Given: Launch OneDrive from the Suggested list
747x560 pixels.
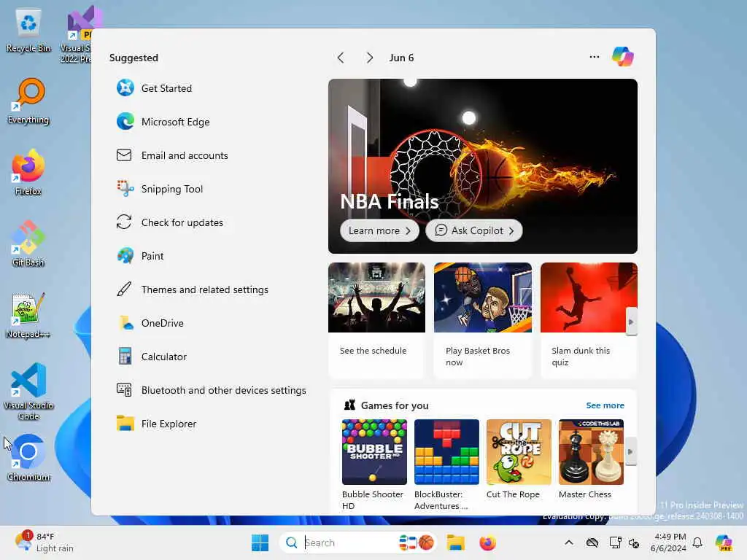Looking at the screenshot, I should pos(150,323).
